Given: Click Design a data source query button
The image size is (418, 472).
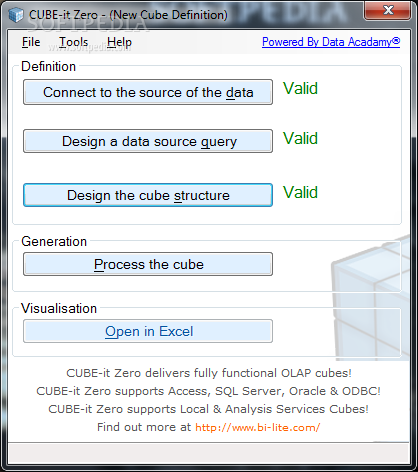Looking at the screenshot, I should click(x=148, y=141).
